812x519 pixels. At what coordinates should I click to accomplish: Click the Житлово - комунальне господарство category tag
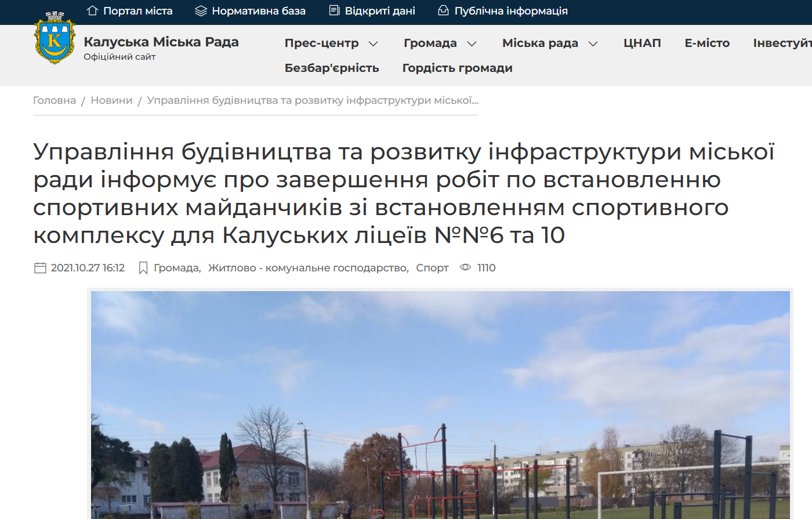click(308, 268)
